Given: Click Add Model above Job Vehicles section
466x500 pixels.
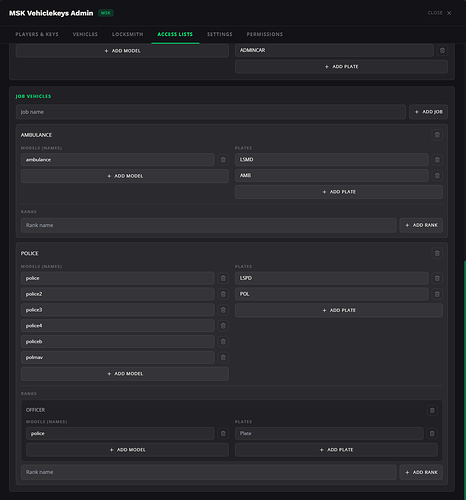Looking at the screenshot, I should [122, 51].
